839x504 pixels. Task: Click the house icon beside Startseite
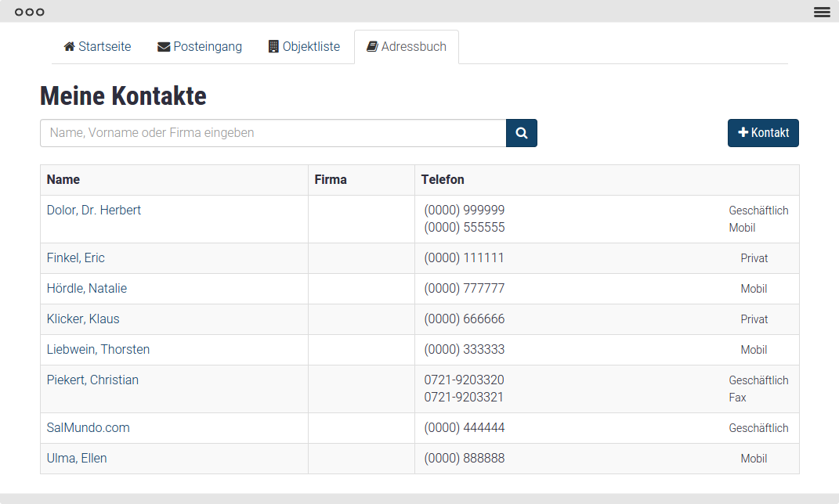pos(69,47)
